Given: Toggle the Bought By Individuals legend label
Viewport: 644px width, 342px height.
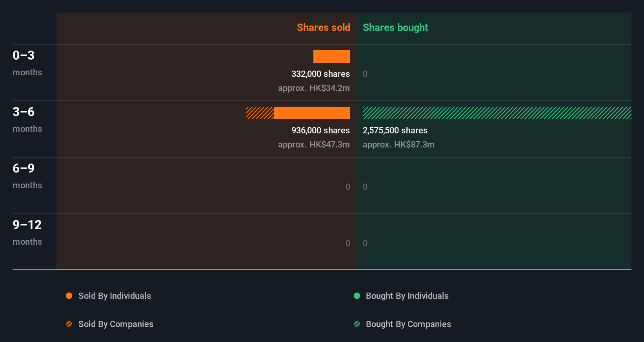Looking at the screenshot, I should pyautogui.click(x=407, y=296).
